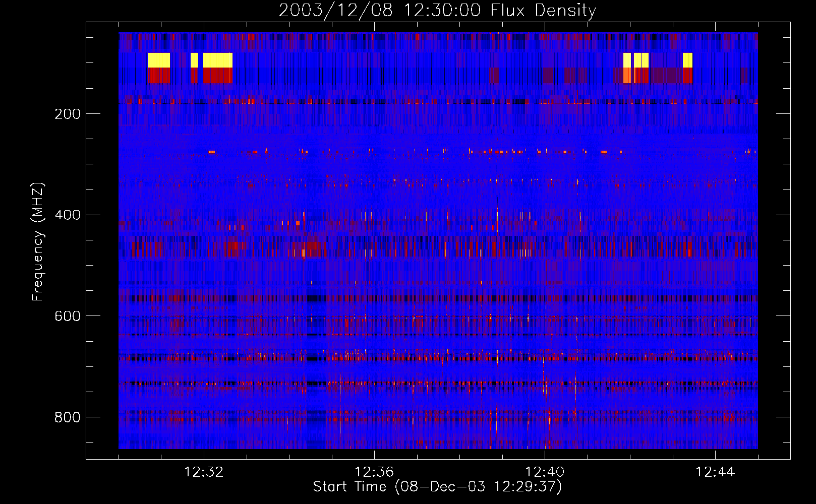This screenshot has width=816, height=504.
Task: Click the plot title '2003/12/08 12:30:00 Flux Density'
Action: pyautogui.click(x=437, y=10)
